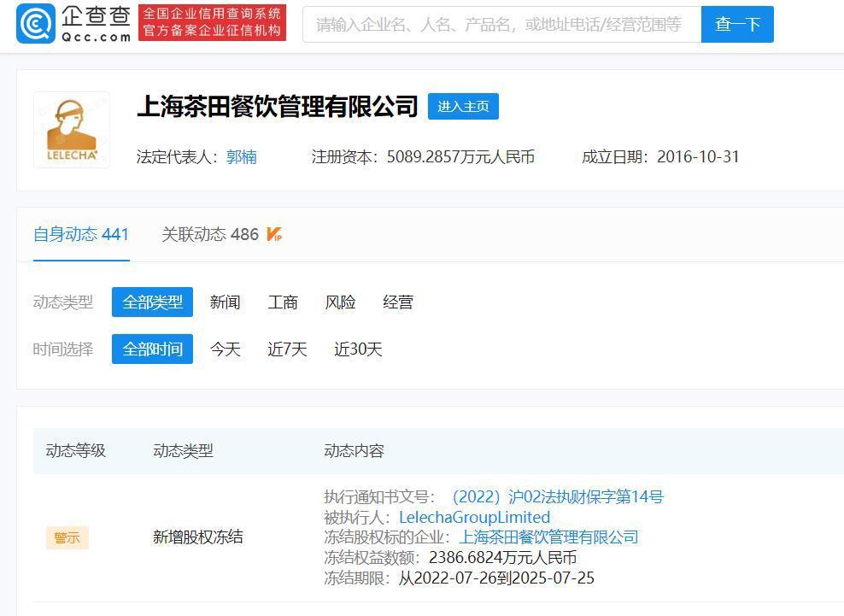Screen dimensions: 844x616
Task: Click the 新增股权冻结 dynamic type cell
Action: (x=197, y=537)
